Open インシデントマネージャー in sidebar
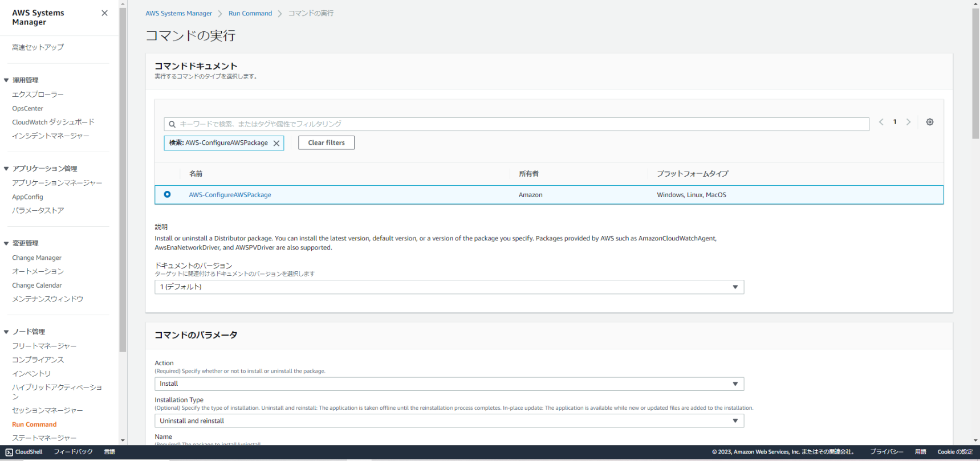The height and width of the screenshot is (461, 980). [51, 136]
